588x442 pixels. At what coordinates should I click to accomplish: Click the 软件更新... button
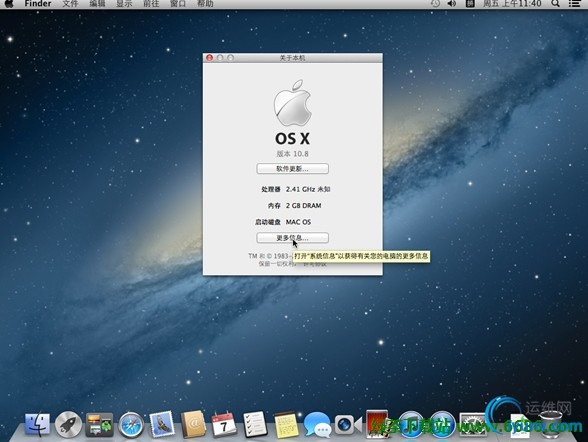(292, 169)
